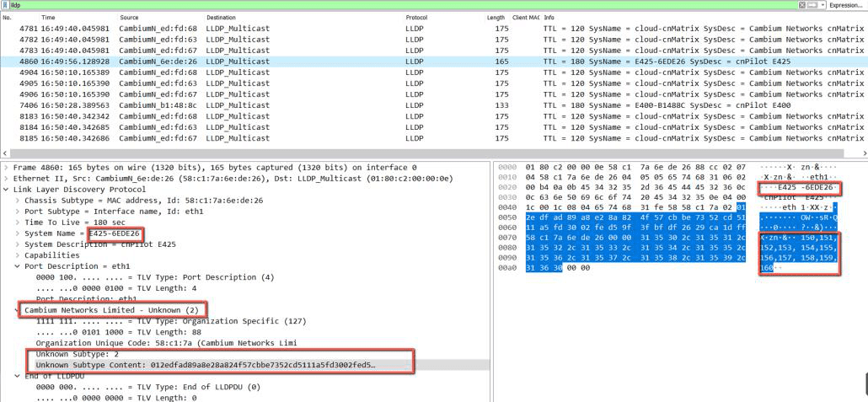
Task: Expand the Ethernet II tree node
Action: (x=7, y=179)
